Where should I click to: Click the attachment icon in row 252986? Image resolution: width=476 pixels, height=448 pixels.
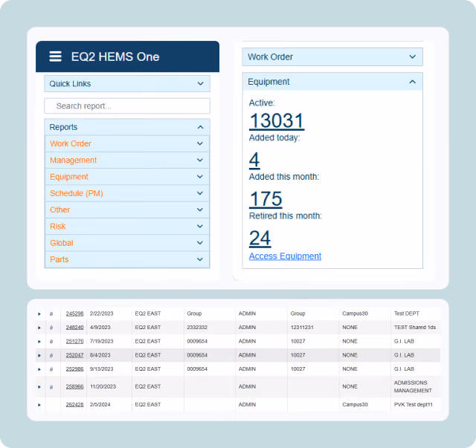click(x=51, y=369)
